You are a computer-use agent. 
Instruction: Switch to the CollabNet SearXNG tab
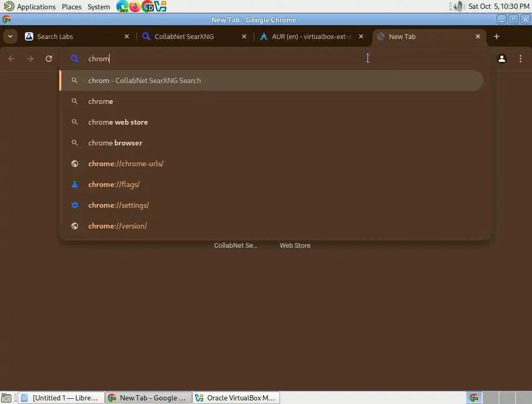(x=195, y=36)
